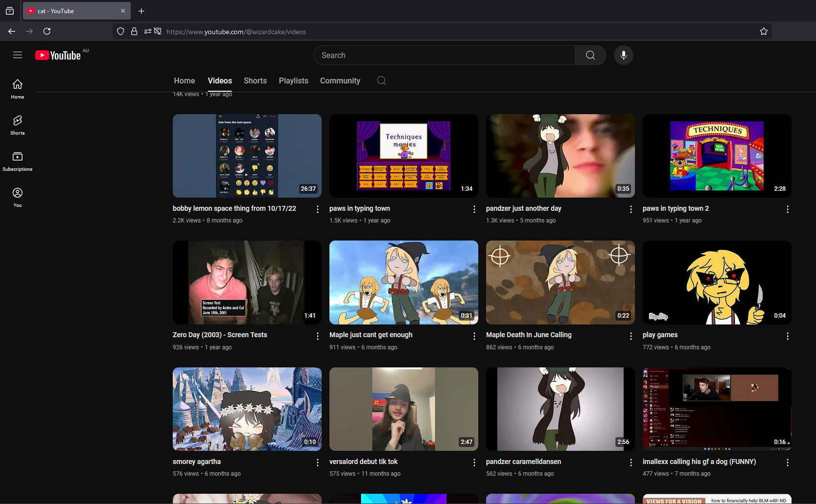Play the 0:04 play games thumbnail
The width and height of the screenshot is (816, 504).
717,282
